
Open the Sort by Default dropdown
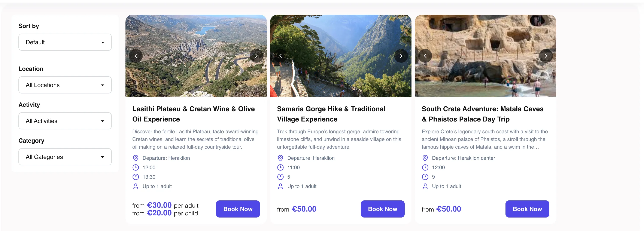point(65,42)
